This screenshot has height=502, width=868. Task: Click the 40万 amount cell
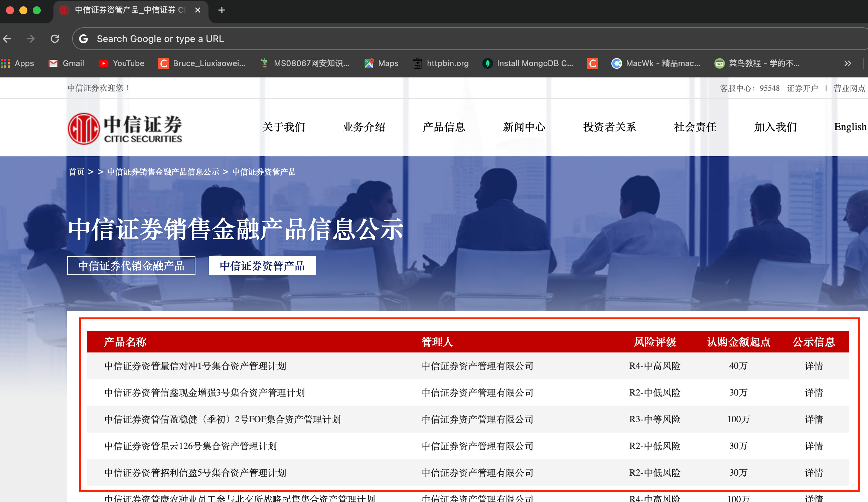[738, 366]
